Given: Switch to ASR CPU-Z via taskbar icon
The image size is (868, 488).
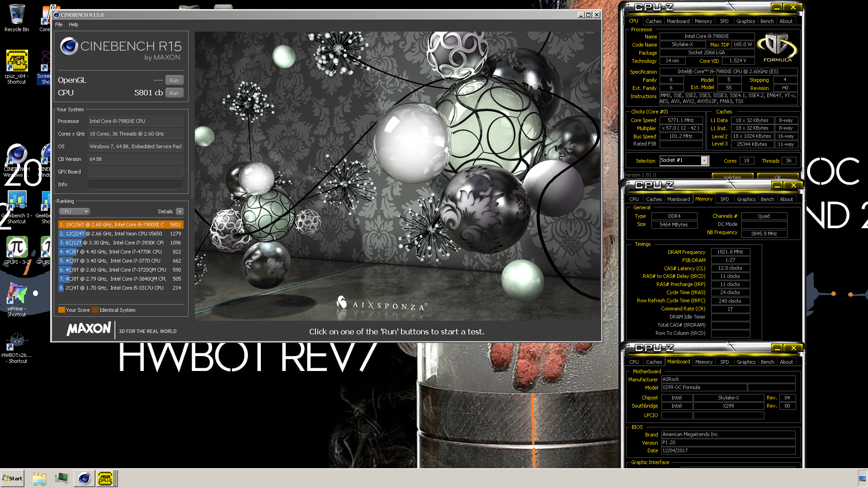Looking at the screenshot, I should (105, 479).
